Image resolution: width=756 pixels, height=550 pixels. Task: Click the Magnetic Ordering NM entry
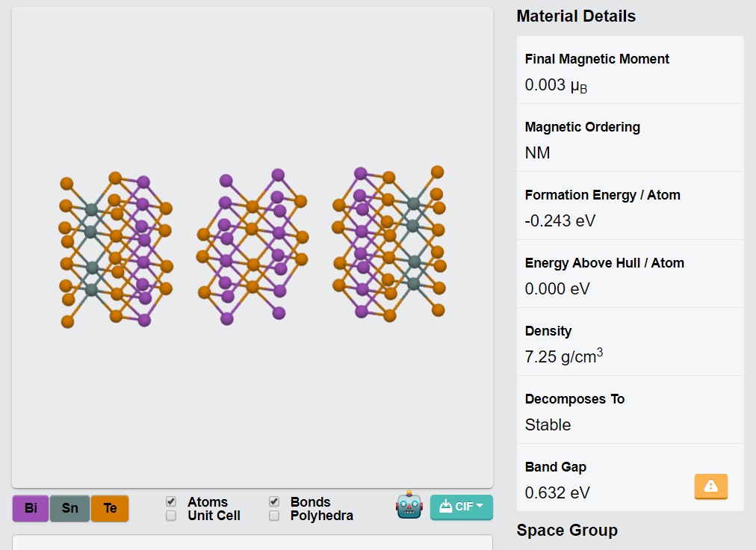click(x=630, y=138)
